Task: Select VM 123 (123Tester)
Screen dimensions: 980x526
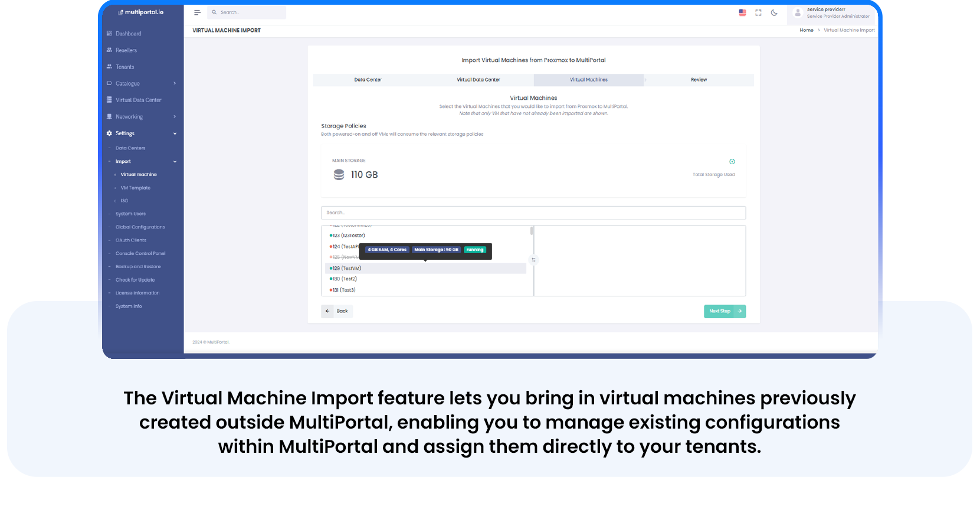Action: (x=425, y=236)
